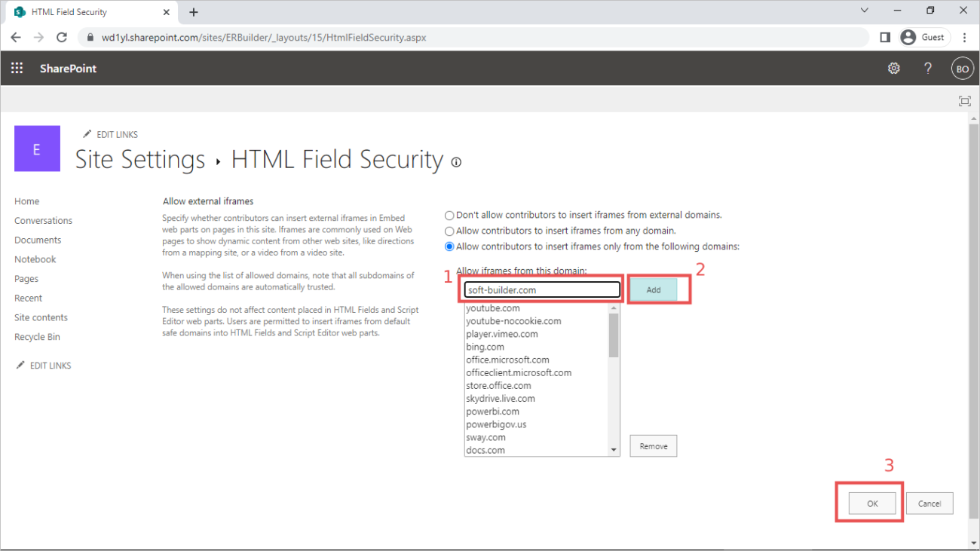The image size is (980, 551).
Task: Open the tab search chevron dropdown
Action: tap(865, 11)
